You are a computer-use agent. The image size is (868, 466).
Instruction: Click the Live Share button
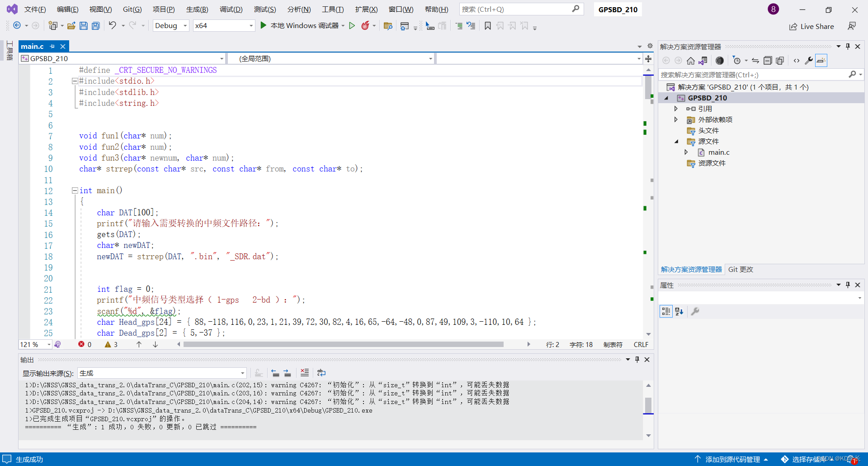click(811, 26)
